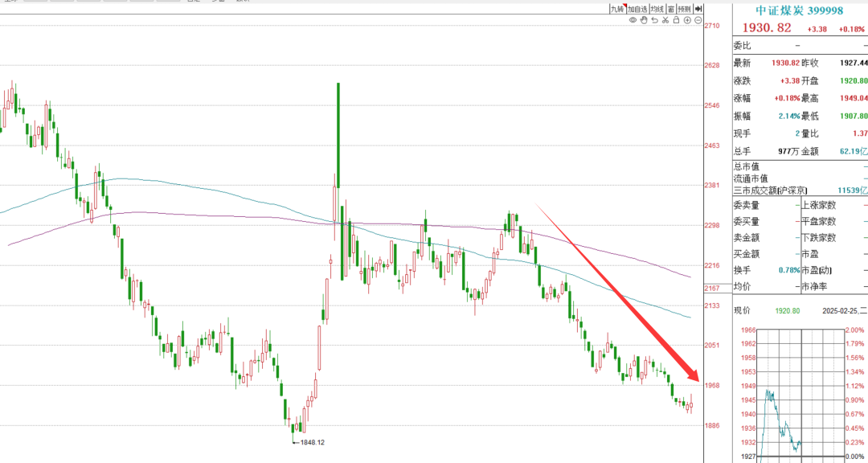Click 加自选 to add to watchlist
868x463 pixels.
coord(637,9)
